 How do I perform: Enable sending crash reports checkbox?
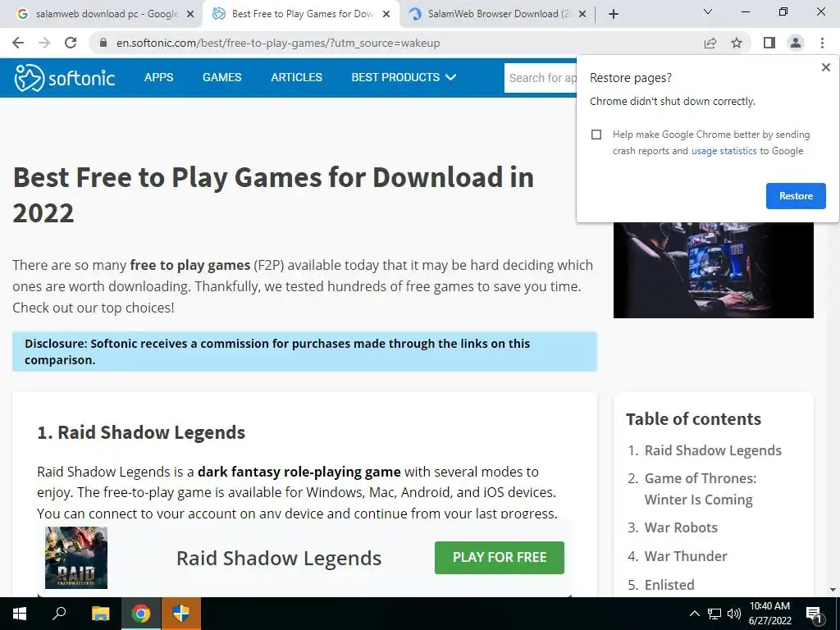tap(596, 135)
